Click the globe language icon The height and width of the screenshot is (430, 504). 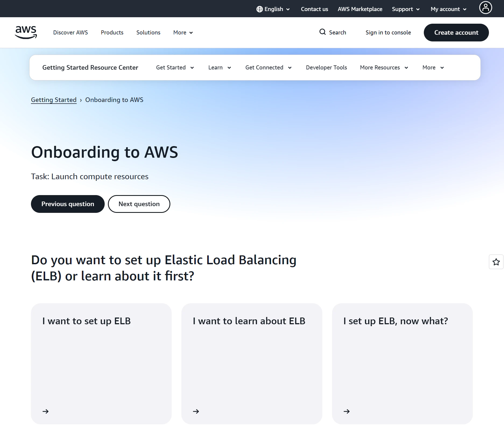tap(259, 9)
